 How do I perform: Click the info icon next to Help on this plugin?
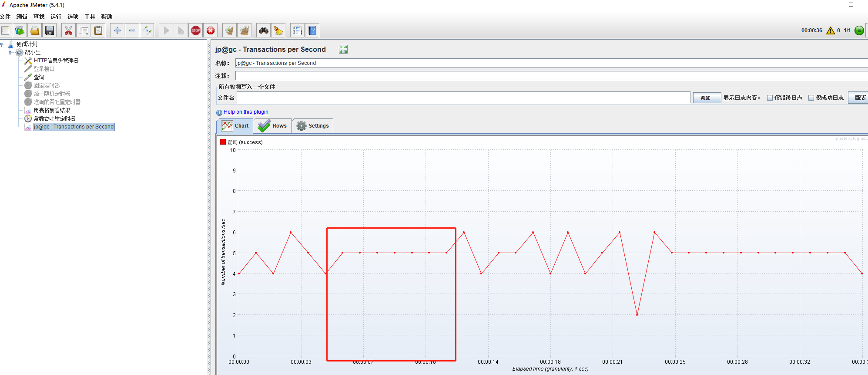pos(219,112)
